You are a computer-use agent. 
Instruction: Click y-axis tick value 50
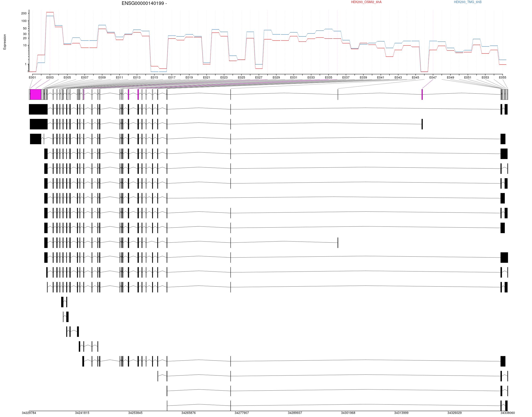click(x=25, y=29)
